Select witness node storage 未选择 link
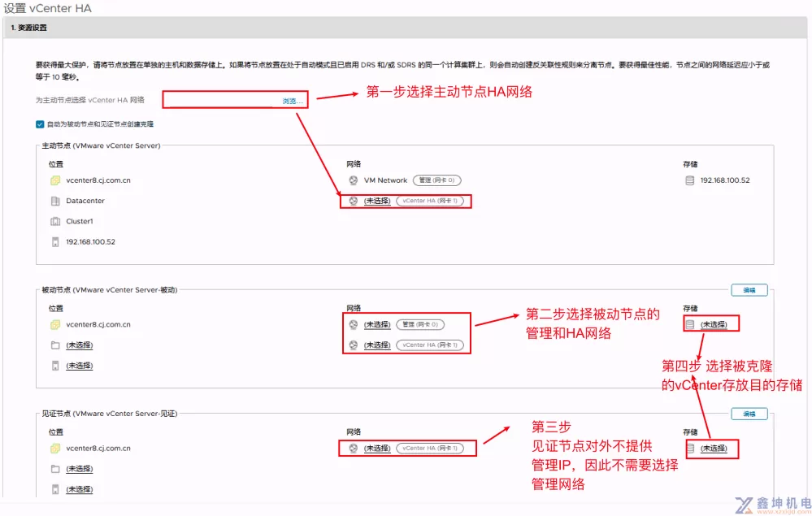Screen dimensions: 812x516 pos(714,449)
